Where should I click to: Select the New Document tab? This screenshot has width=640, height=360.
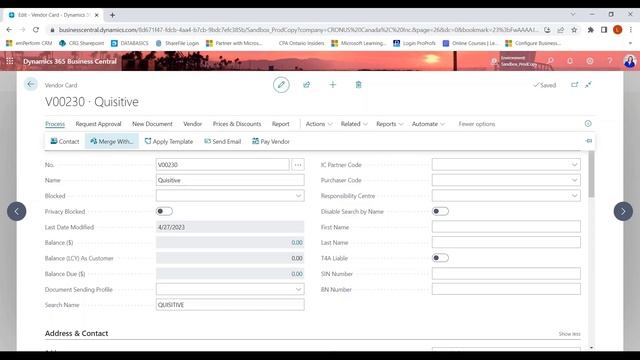coord(152,124)
